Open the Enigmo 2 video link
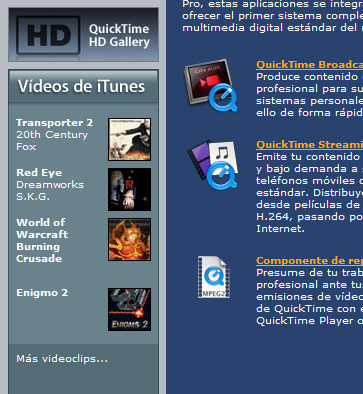 point(42,293)
